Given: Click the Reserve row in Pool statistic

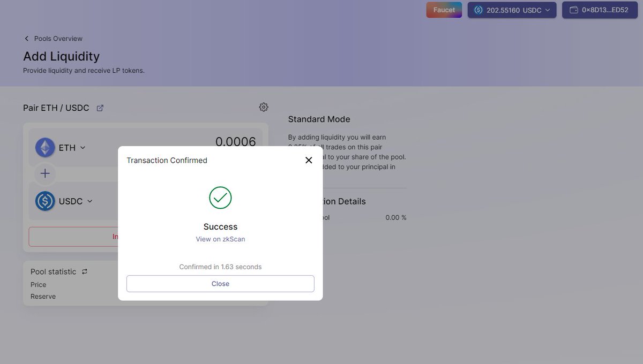Looking at the screenshot, I should [x=43, y=297].
